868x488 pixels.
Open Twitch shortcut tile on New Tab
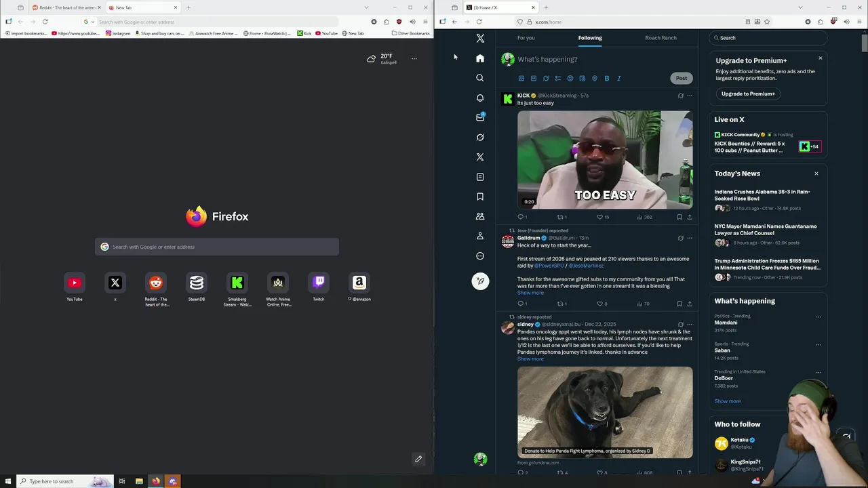tap(319, 287)
